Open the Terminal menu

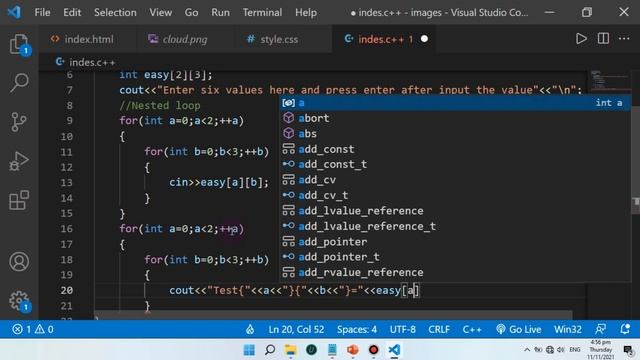click(262, 12)
